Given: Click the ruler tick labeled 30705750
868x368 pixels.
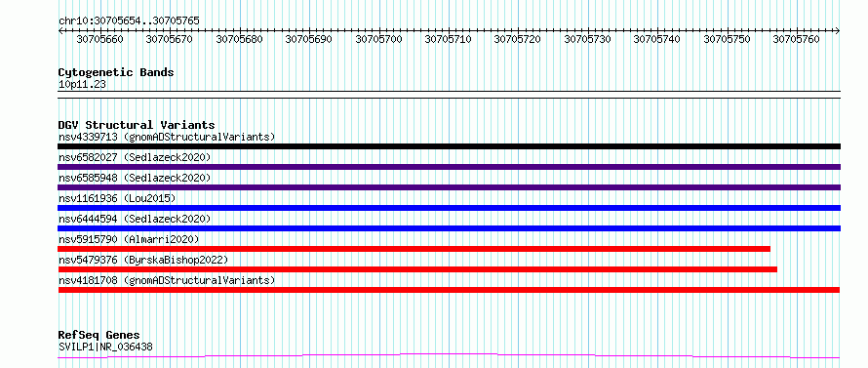Looking at the screenshot, I should [x=727, y=39].
